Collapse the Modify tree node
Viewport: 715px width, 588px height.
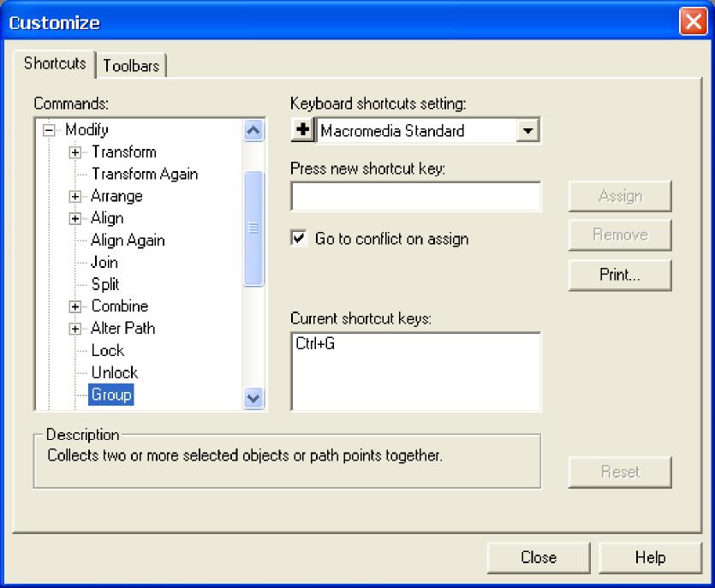[x=49, y=130]
